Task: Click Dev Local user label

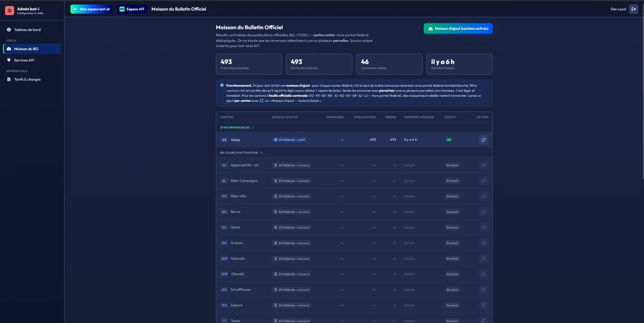Action: [618, 9]
